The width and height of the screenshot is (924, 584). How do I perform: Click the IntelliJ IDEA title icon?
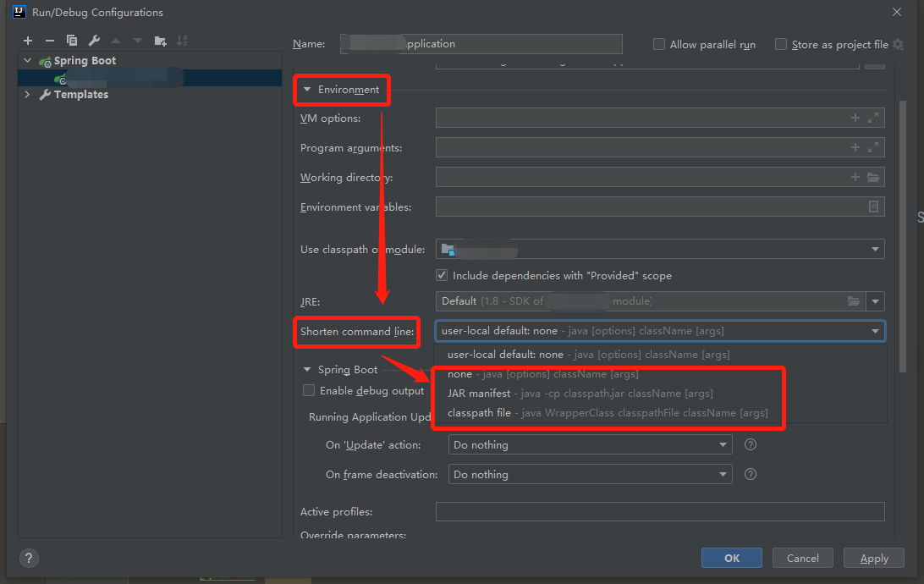tap(19, 12)
